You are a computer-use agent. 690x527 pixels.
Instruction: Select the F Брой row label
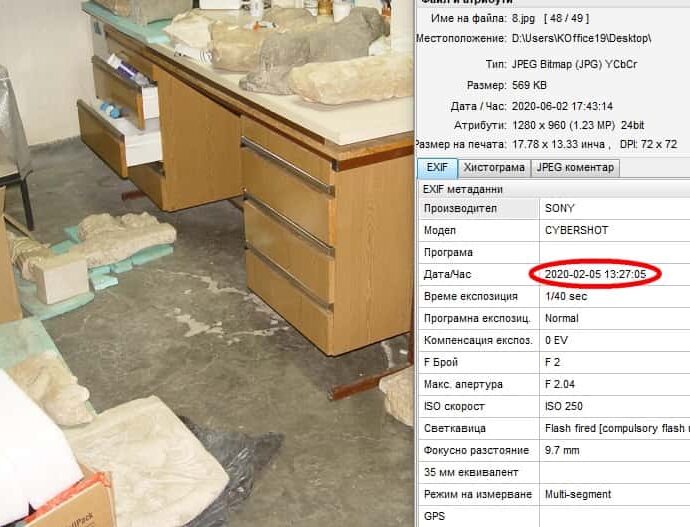pyautogui.click(x=440, y=362)
